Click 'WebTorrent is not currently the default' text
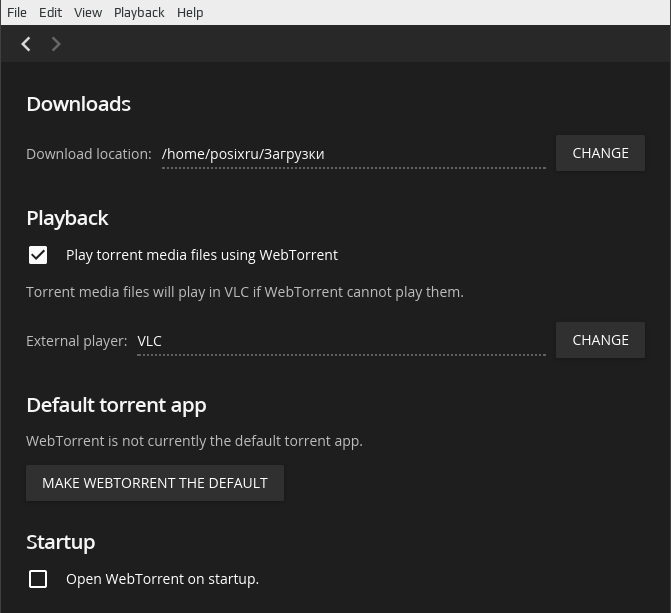 [x=194, y=441]
